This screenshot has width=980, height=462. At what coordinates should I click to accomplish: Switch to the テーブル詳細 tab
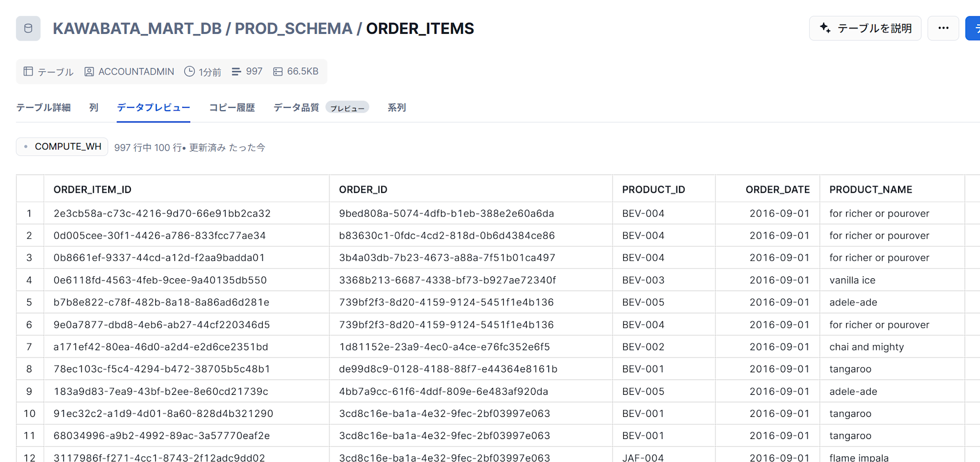[x=44, y=107]
